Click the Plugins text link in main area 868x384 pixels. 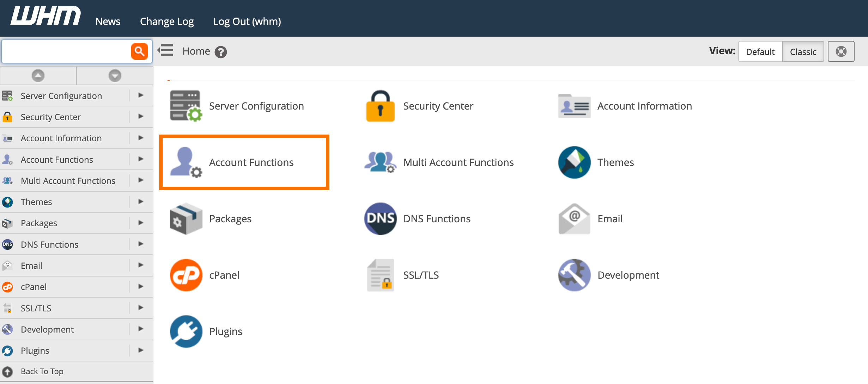[x=226, y=332]
